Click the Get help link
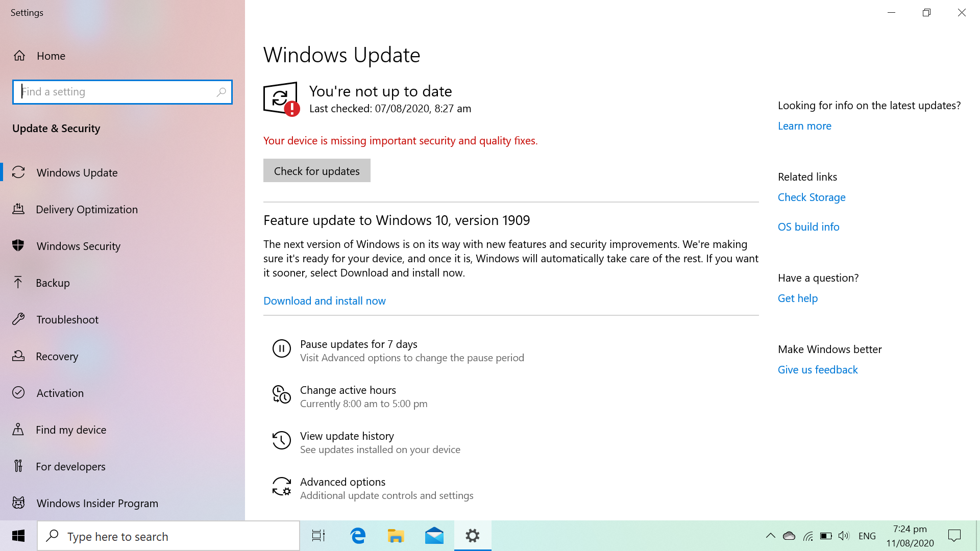 pyautogui.click(x=798, y=298)
